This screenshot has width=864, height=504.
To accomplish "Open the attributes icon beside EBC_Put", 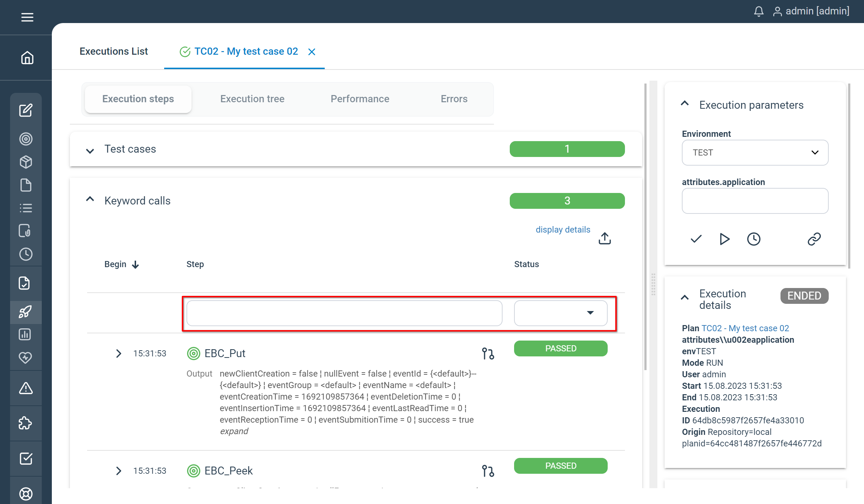I will [x=488, y=353].
